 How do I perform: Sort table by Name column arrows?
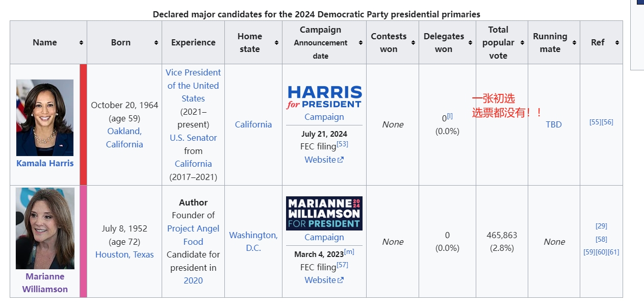point(81,43)
